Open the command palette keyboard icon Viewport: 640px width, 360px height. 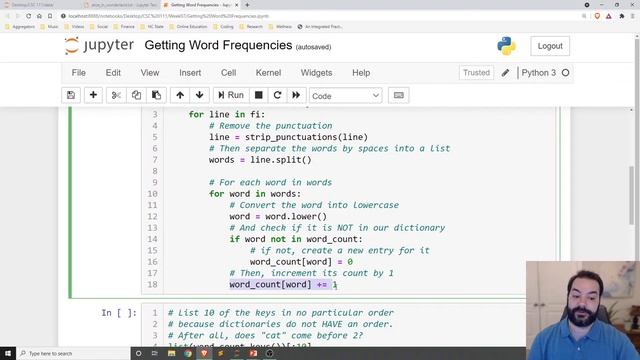point(399,95)
